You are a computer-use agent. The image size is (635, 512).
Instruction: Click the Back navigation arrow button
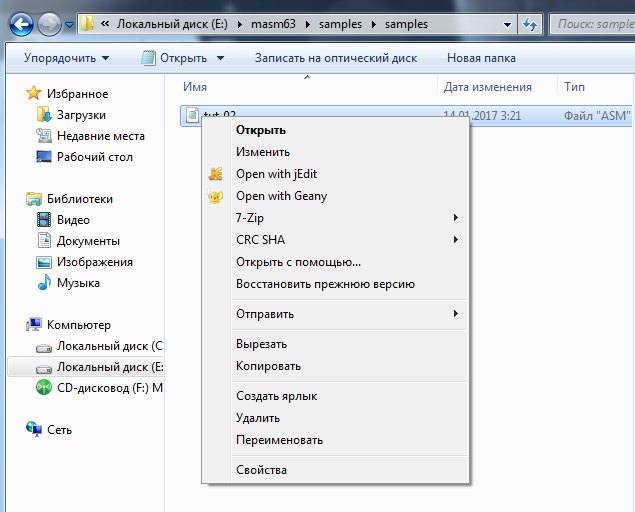[x=22, y=22]
